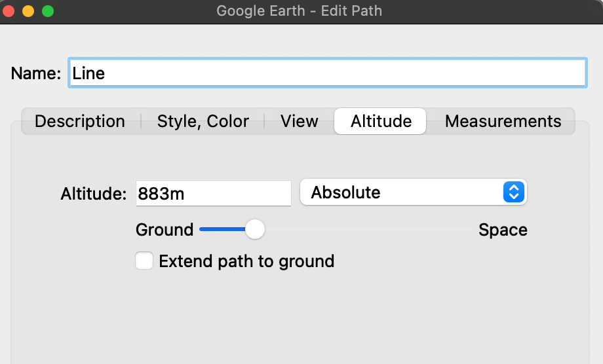Click the Ground label beside the slider

[x=165, y=230]
